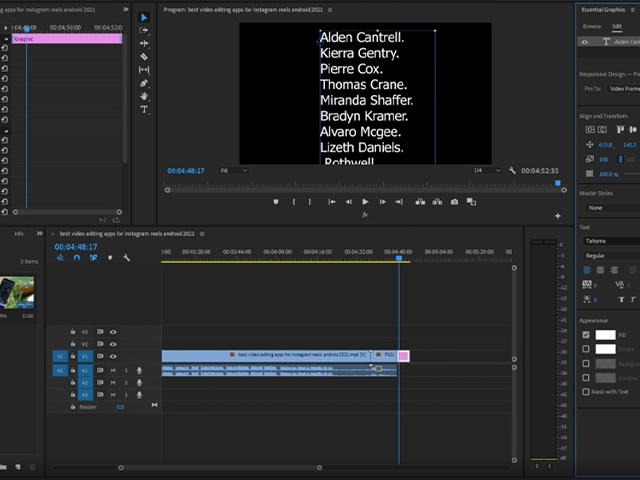640x480 pixels.
Task: Open the timeline sequence panel menu
Action: click(202, 234)
